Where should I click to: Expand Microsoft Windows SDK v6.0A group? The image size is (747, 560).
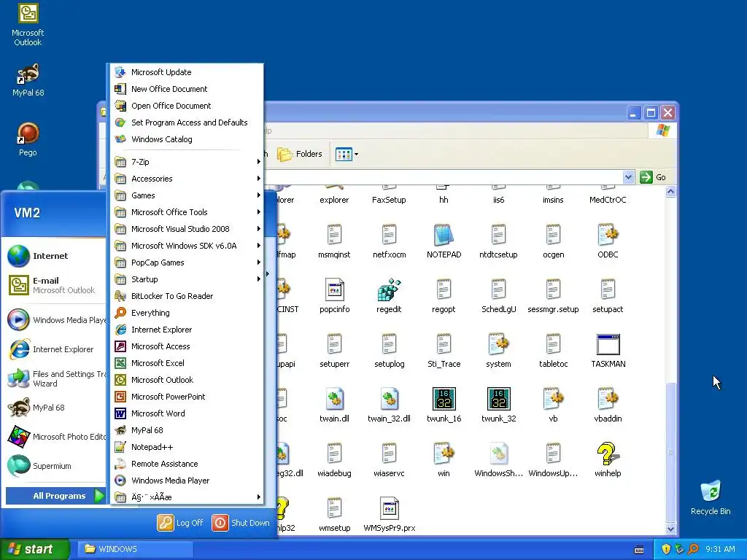187,246
